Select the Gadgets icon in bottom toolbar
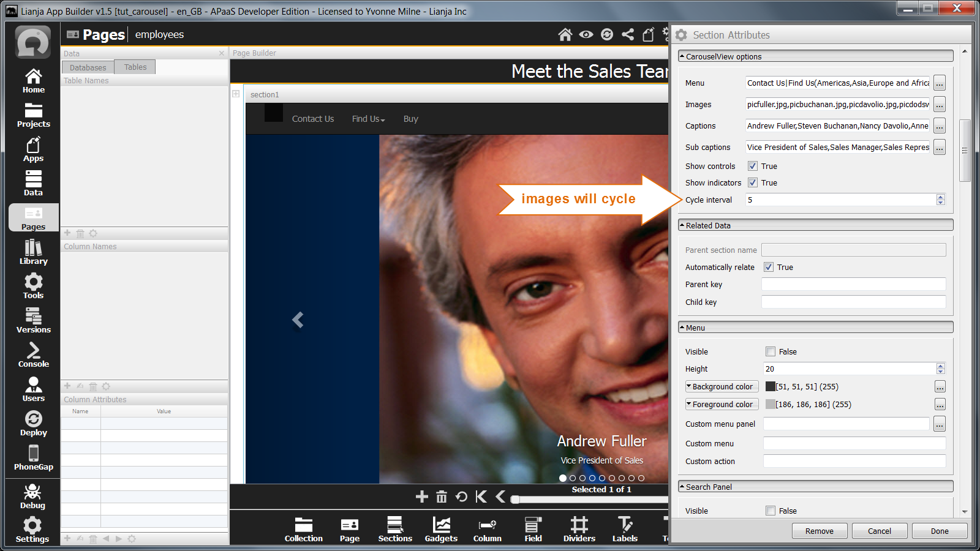 coord(441,529)
